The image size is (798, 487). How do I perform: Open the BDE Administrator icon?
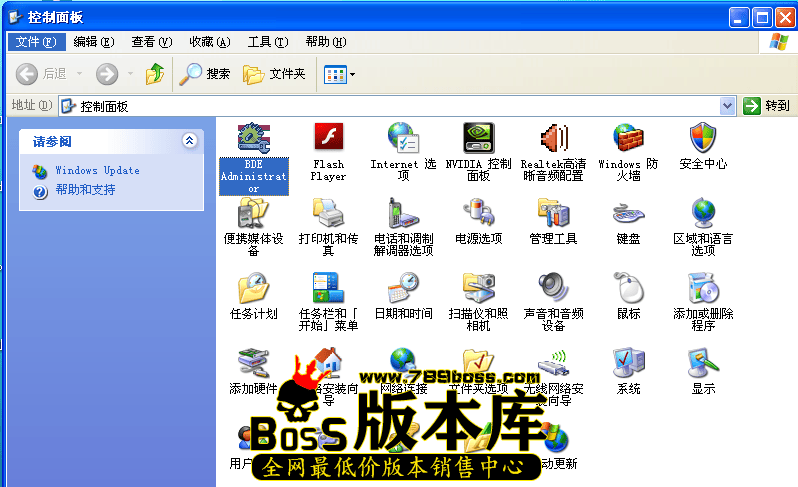tap(253, 138)
